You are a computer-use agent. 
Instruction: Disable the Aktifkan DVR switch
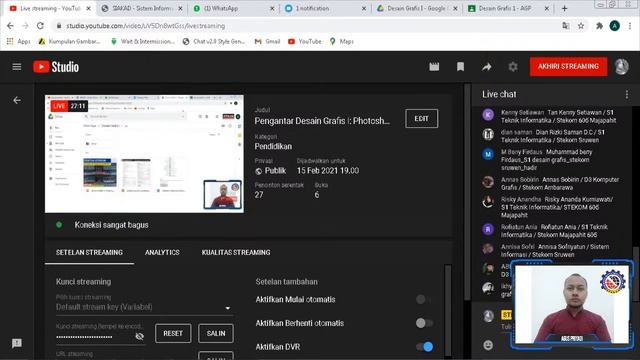tap(424, 347)
